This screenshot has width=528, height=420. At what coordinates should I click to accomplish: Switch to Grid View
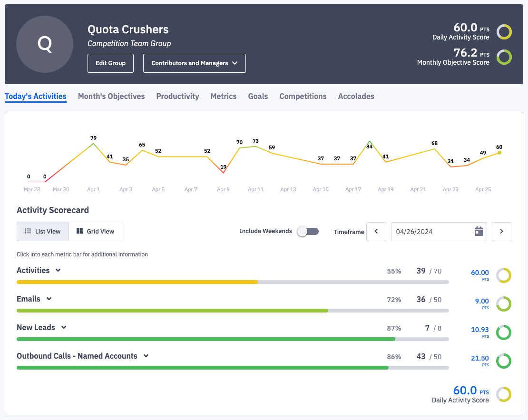(x=96, y=232)
